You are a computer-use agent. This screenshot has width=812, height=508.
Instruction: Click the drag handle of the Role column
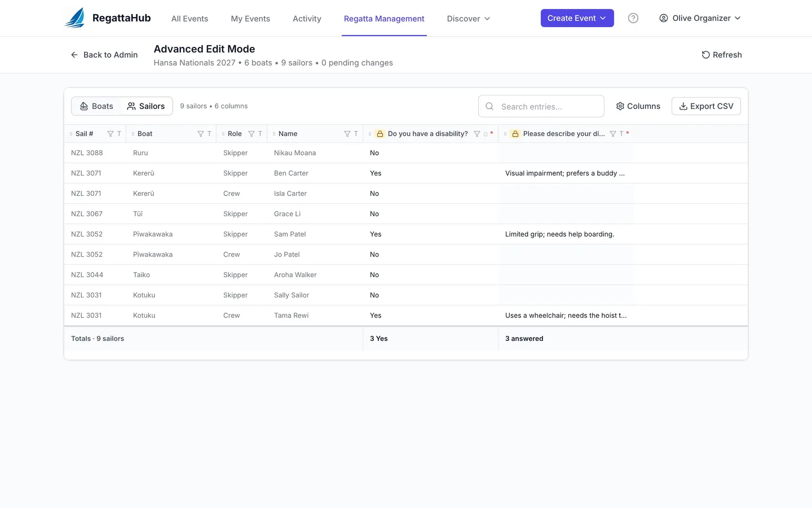click(x=223, y=134)
